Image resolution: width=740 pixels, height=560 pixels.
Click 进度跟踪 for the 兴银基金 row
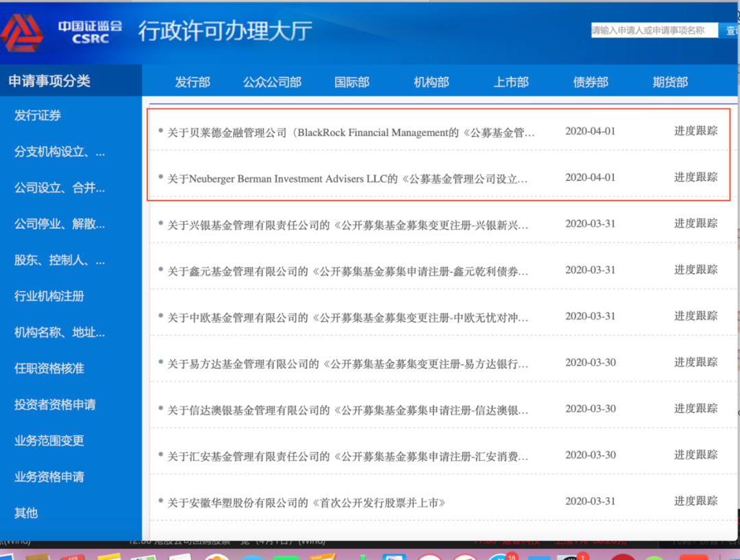pyautogui.click(x=695, y=223)
